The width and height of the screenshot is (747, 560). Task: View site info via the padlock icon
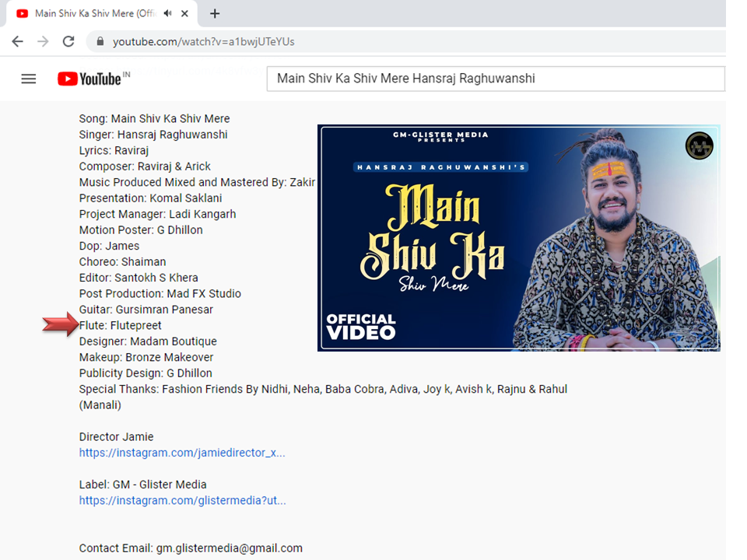100,41
